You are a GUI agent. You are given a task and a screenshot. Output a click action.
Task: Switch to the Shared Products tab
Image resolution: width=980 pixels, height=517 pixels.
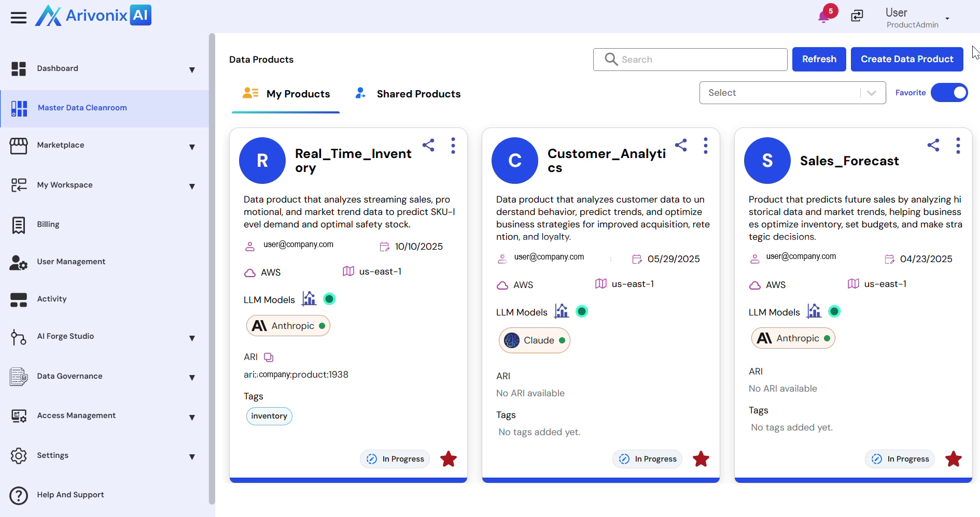(407, 94)
